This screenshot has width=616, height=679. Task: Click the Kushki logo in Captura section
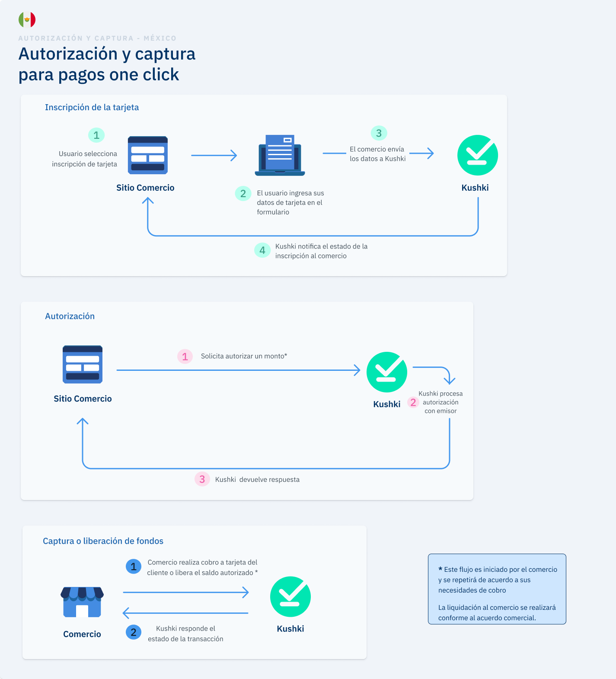(x=290, y=596)
